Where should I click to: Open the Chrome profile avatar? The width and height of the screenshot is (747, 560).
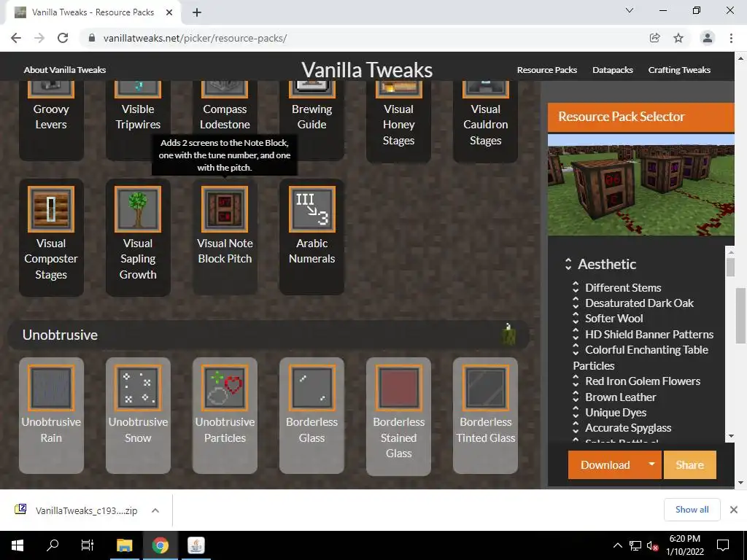pyautogui.click(x=708, y=38)
